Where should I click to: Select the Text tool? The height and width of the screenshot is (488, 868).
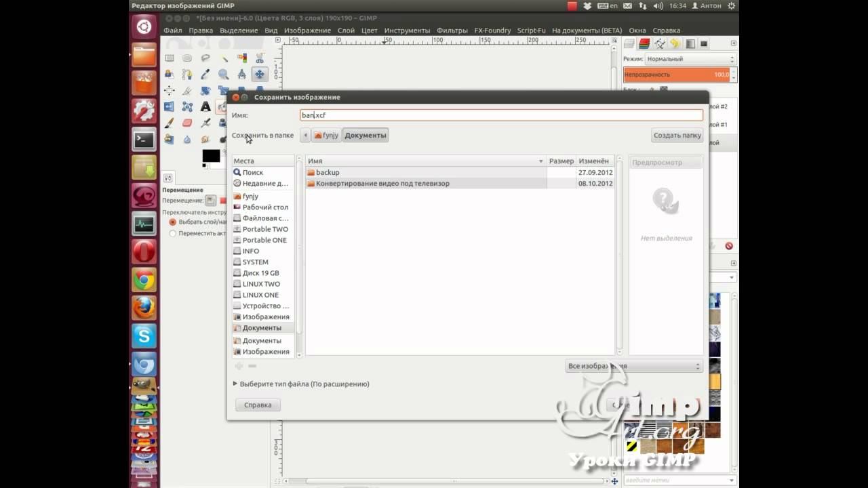pyautogui.click(x=205, y=106)
